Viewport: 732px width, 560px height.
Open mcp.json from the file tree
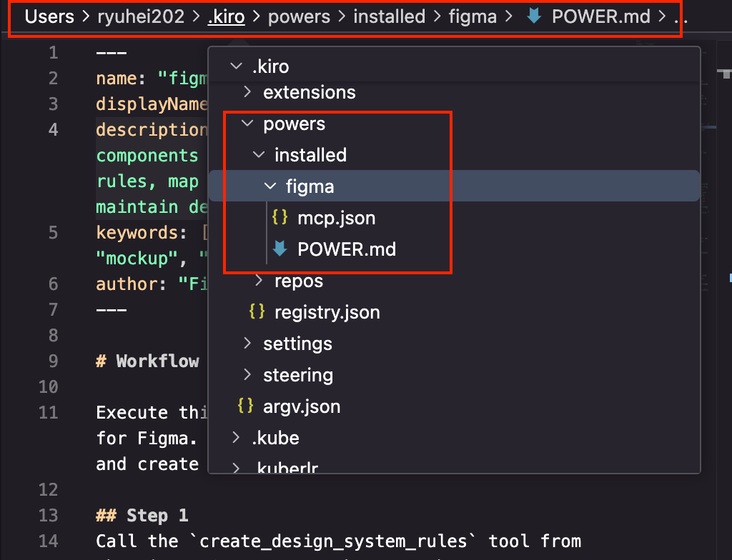[336, 218]
